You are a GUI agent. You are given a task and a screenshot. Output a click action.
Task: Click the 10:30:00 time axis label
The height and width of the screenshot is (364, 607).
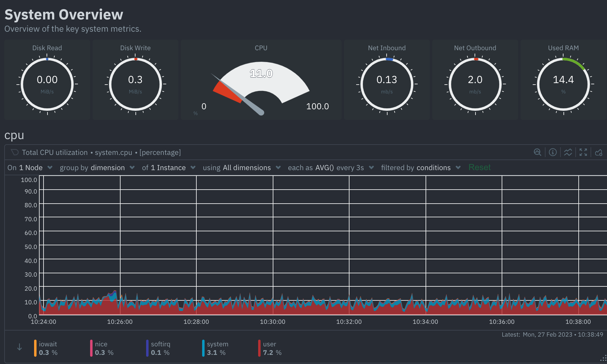[272, 322]
